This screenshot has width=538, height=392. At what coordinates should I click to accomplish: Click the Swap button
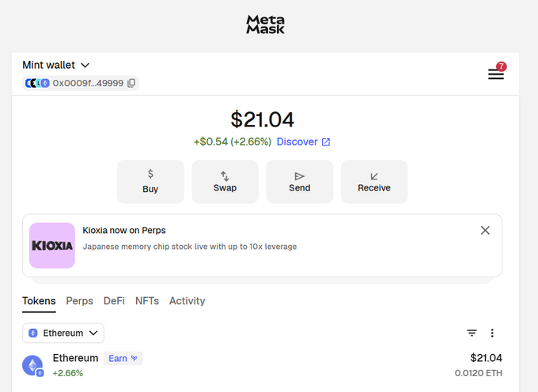tap(225, 182)
